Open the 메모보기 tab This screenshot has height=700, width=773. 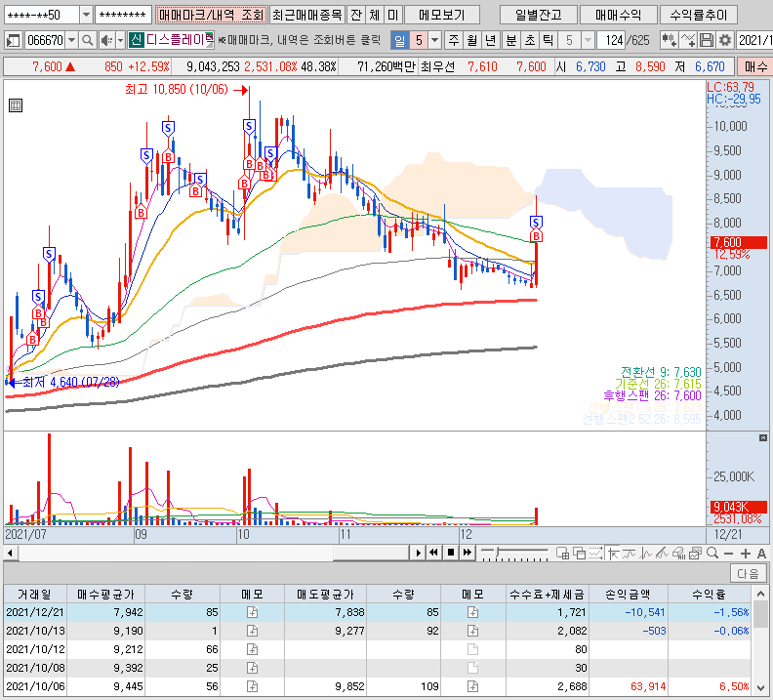[442, 15]
